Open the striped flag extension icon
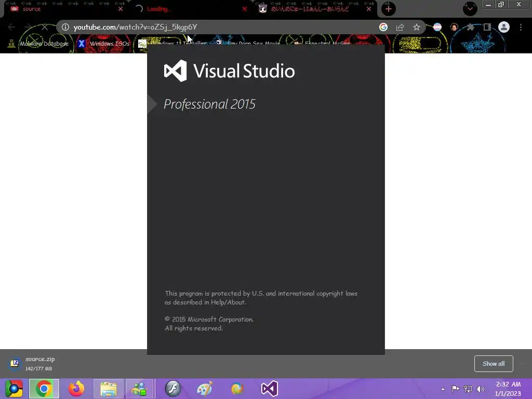 point(437,27)
